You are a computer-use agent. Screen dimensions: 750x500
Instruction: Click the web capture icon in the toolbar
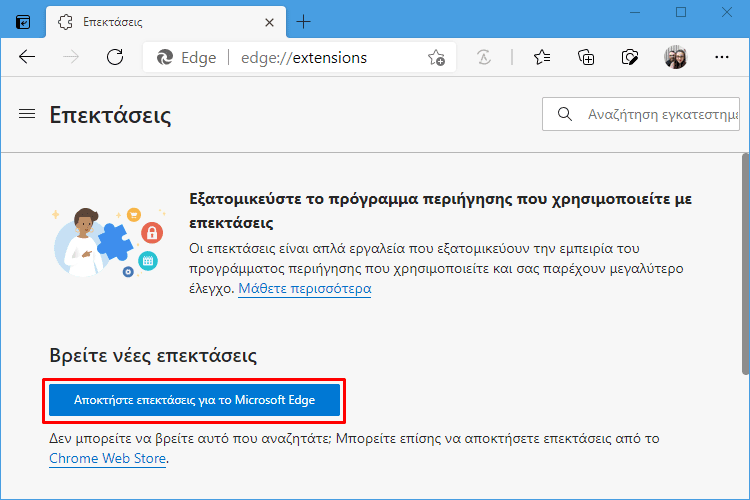(x=629, y=57)
